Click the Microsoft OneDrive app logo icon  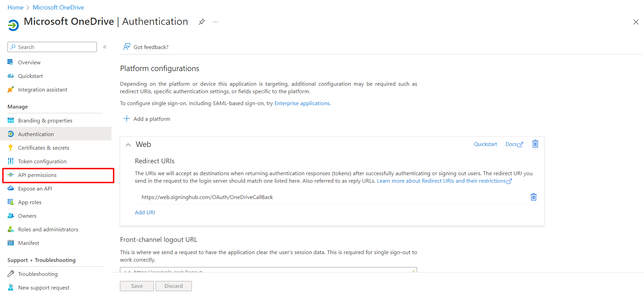tap(13, 25)
